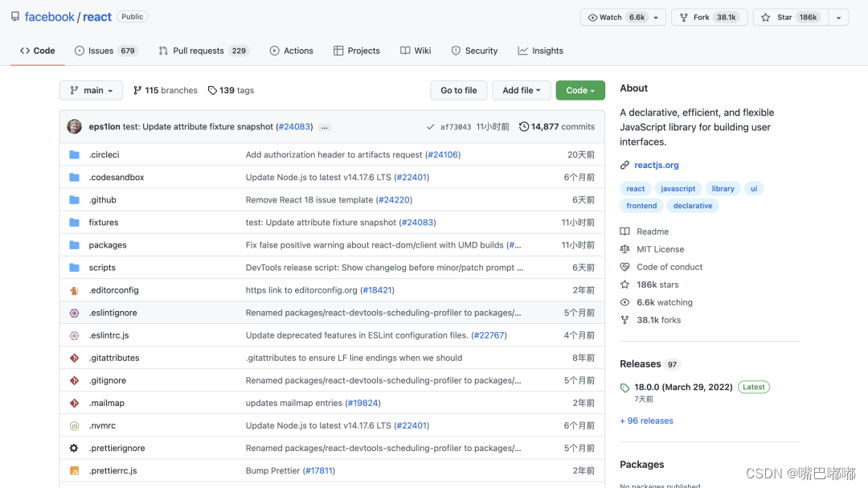Open the Security tab
Screen dimensions: 868x488
tap(474, 51)
